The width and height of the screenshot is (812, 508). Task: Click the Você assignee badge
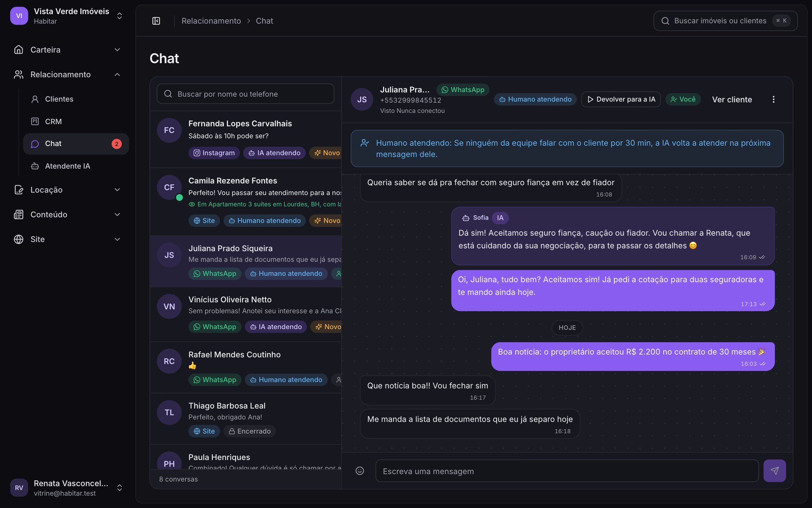(683, 99)
